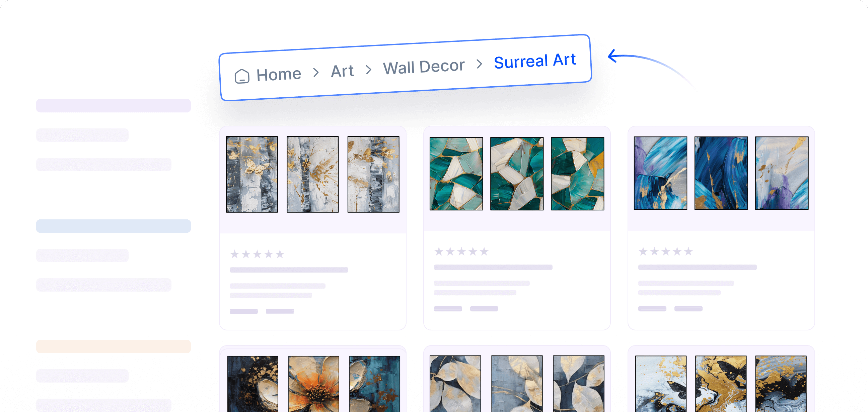Screen dimensions: 868x412
Task: Open the Home breadcrumb link
Action: (x=278, y=74)
